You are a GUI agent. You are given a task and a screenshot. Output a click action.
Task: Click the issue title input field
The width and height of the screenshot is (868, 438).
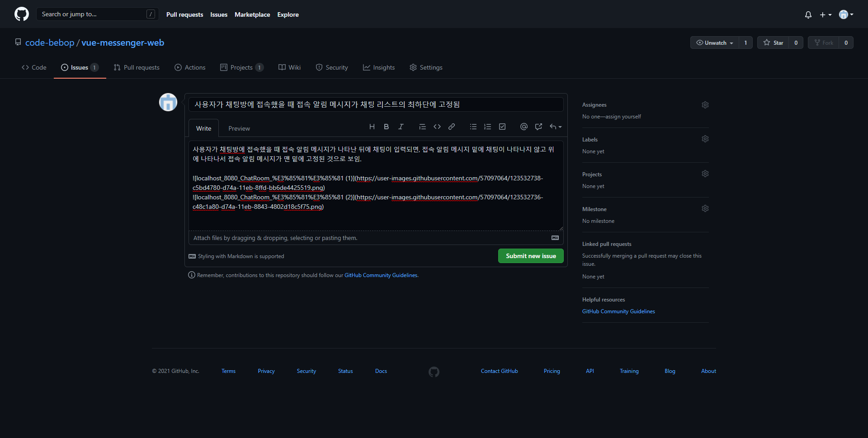point(376,104)
